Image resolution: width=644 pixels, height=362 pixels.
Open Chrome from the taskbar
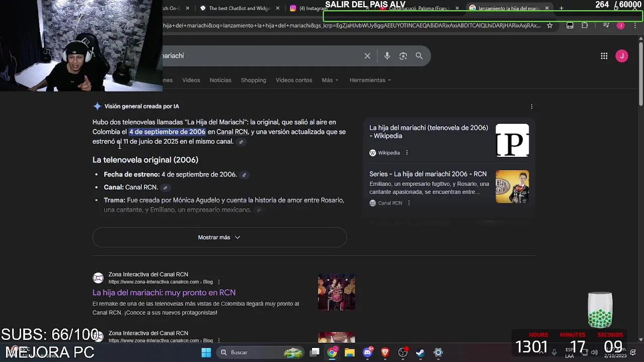pyautogui.click(x=332, y=352)
